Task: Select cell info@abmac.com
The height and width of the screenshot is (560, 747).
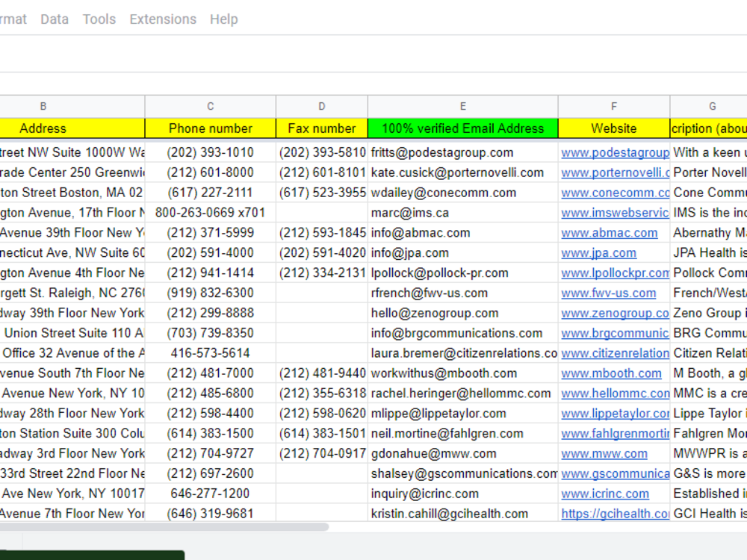Action: tap(463, 233)
